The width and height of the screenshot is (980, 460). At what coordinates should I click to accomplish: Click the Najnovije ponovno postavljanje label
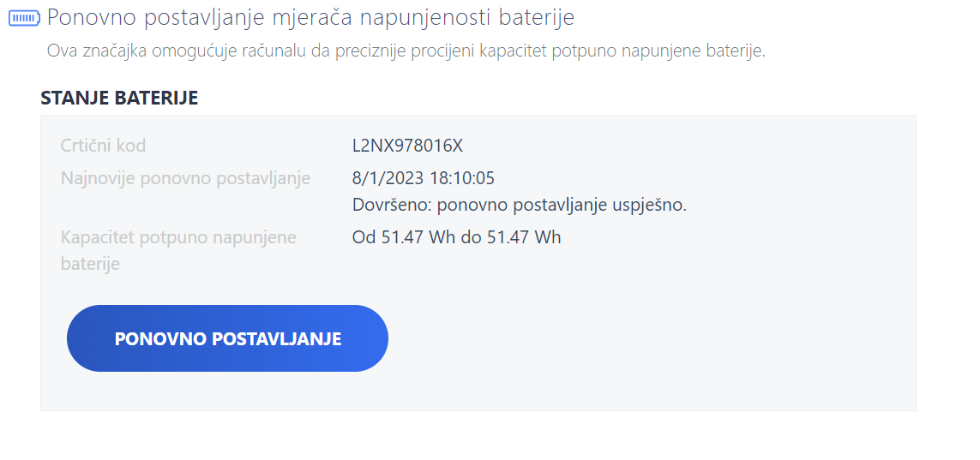(x=185, y=178)
